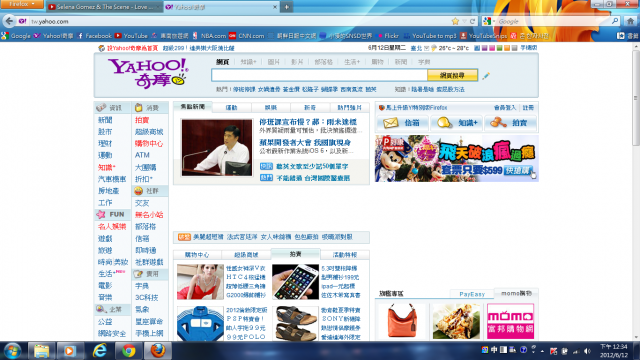Viewport: 640px width, 360px height.
Task: Open ATM link in sidebar
Action: click(x=142, y=155)
